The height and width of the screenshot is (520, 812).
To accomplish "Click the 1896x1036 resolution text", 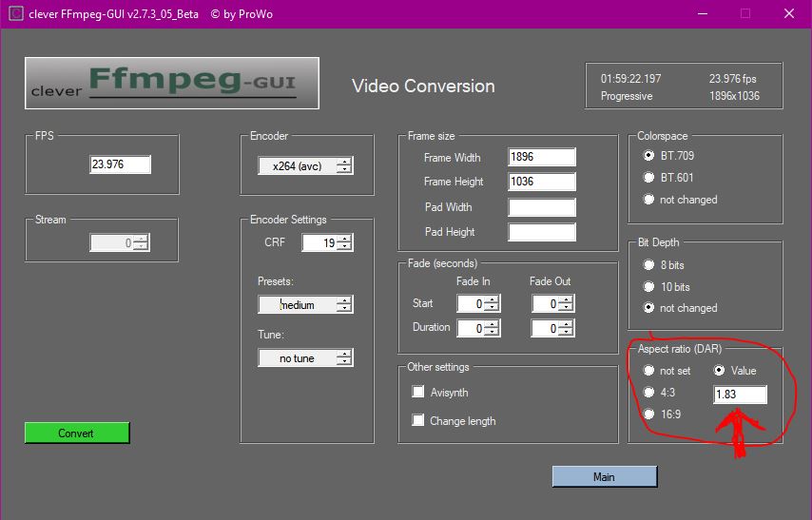I will pyautogui.click(x=734, y=96).
